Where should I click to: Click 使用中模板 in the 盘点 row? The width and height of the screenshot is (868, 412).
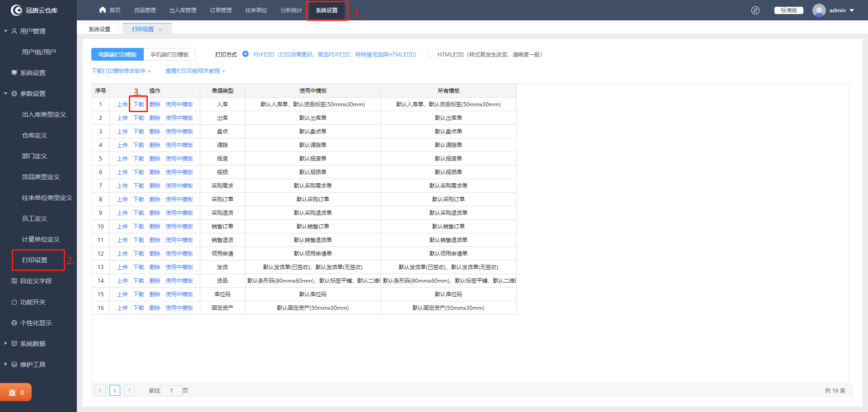(179, 132)
